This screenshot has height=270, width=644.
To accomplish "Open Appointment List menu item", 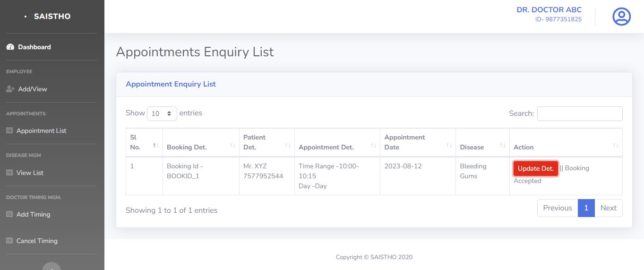I will (41, 131).
